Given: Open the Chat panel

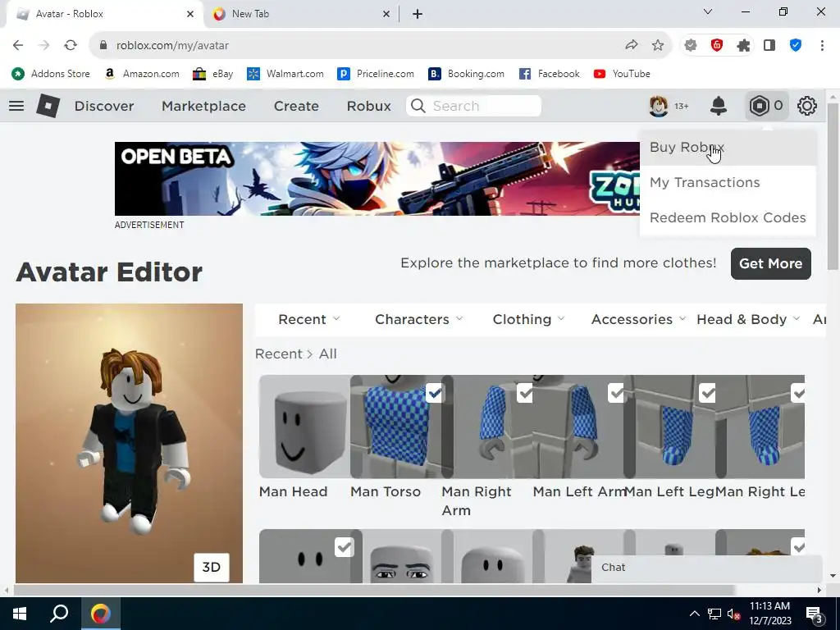Looking at the screenshot, I should (706, 568).
